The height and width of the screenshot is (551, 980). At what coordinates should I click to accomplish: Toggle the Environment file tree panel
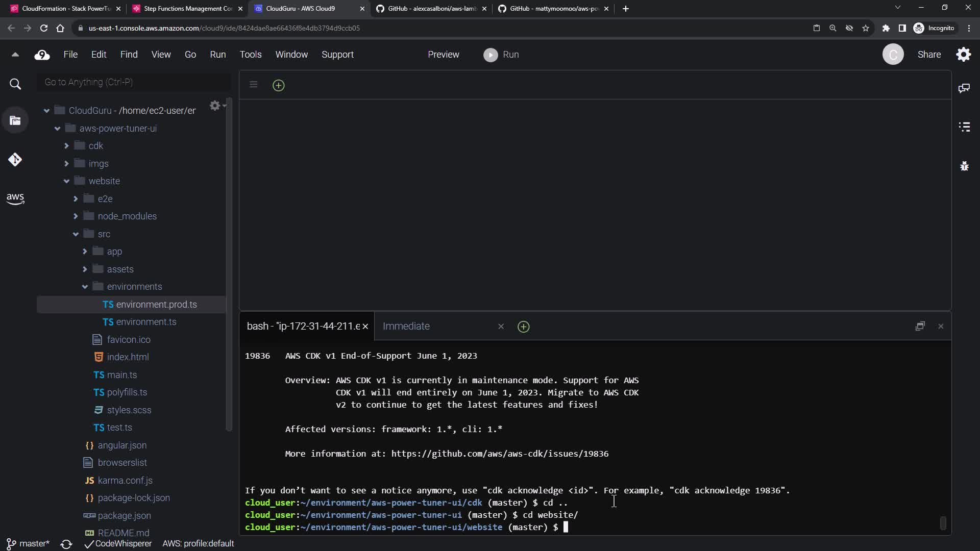[15, 121]
